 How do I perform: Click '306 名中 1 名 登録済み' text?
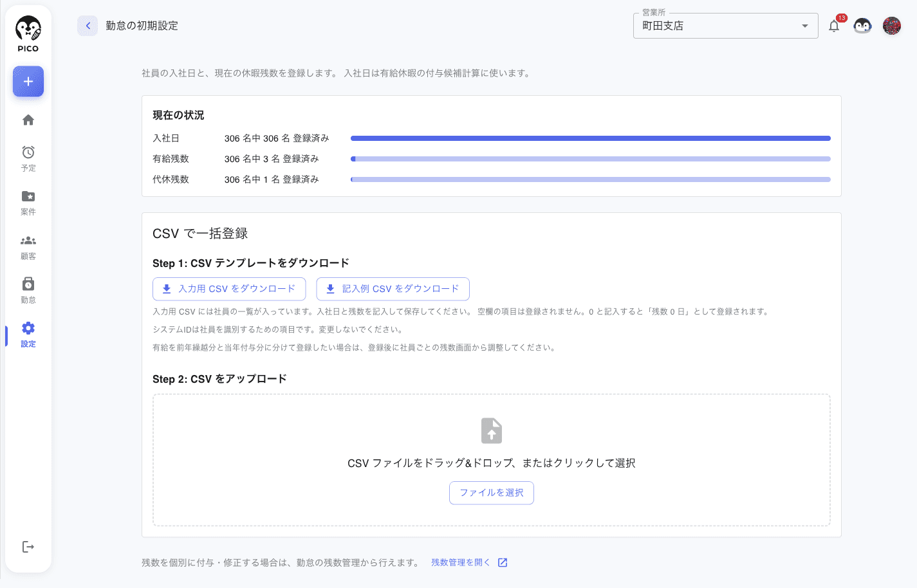pos(272,179)
